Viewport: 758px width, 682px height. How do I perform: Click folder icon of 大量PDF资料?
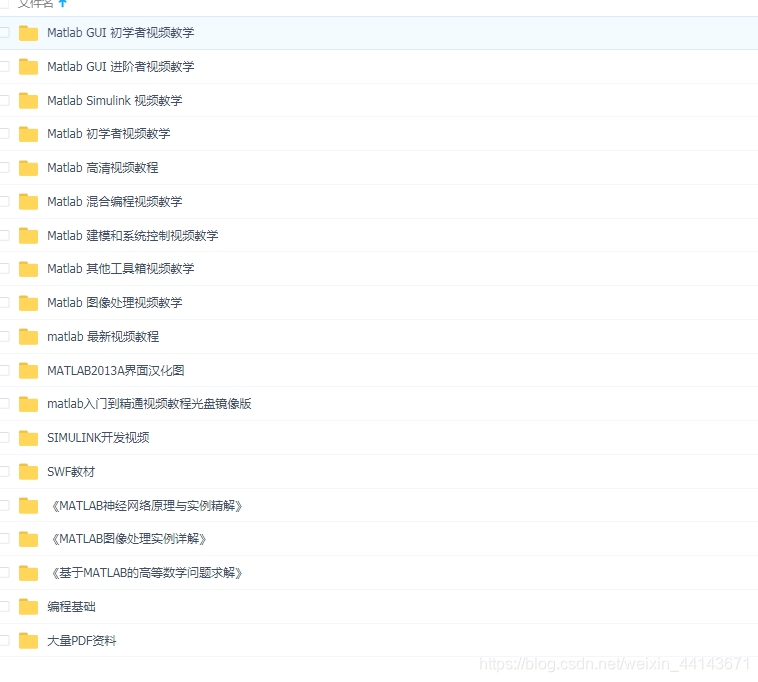[x=29, y=640]
